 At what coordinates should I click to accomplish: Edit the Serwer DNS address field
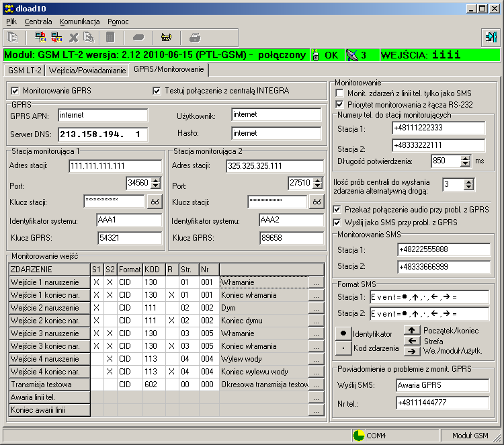pyautogui.click(x=103, y=134)
